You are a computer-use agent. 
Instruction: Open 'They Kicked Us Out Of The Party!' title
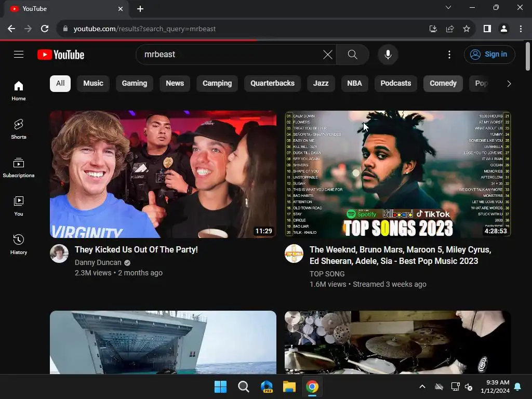[136, 250]
